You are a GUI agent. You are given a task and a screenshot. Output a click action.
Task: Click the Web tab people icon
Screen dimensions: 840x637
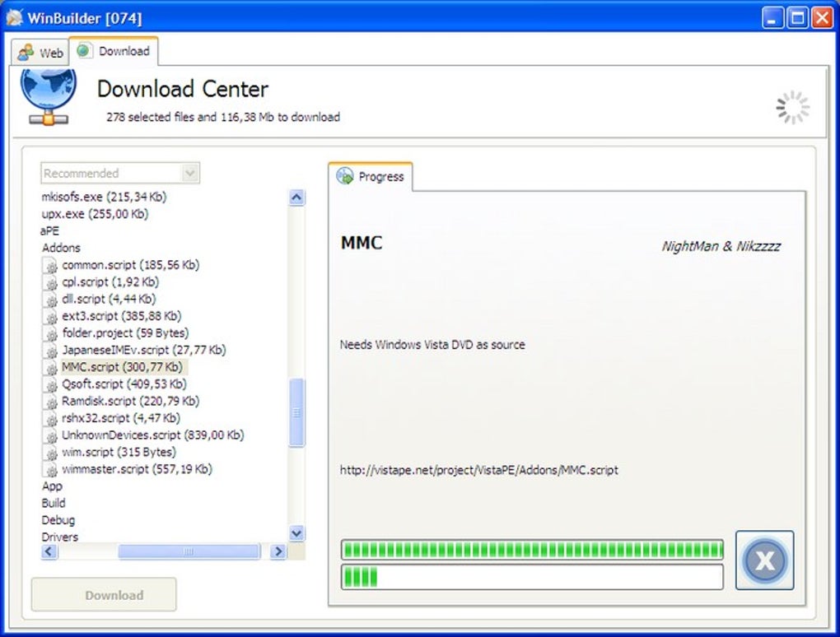(26, 53)
